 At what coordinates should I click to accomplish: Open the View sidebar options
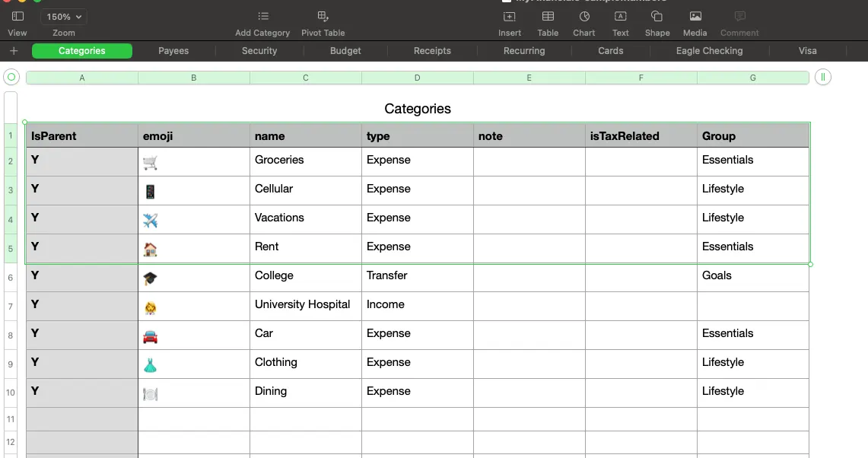click(17, 17)
